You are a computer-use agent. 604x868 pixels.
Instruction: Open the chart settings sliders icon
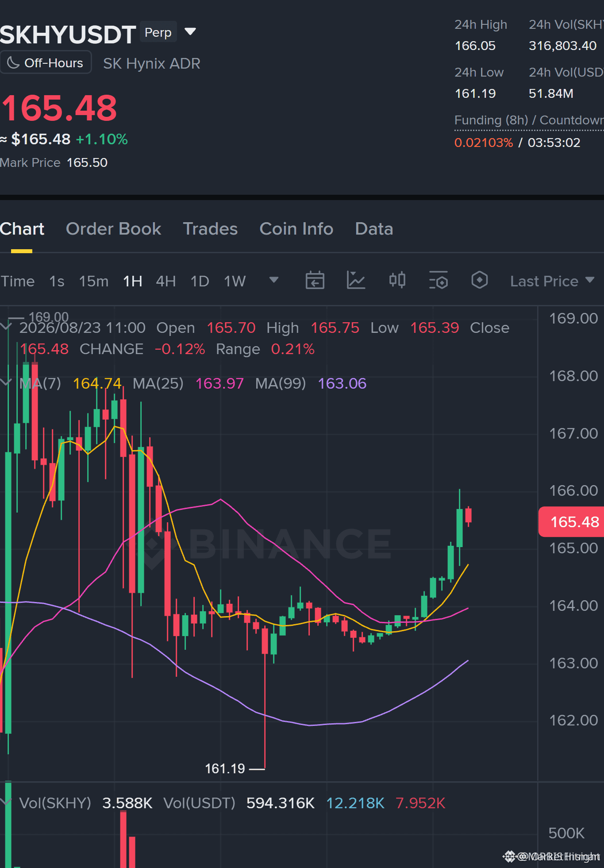[439, 280]
